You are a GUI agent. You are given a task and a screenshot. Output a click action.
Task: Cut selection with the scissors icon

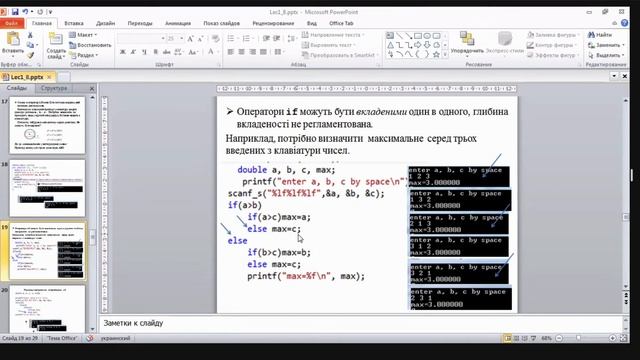30,36
